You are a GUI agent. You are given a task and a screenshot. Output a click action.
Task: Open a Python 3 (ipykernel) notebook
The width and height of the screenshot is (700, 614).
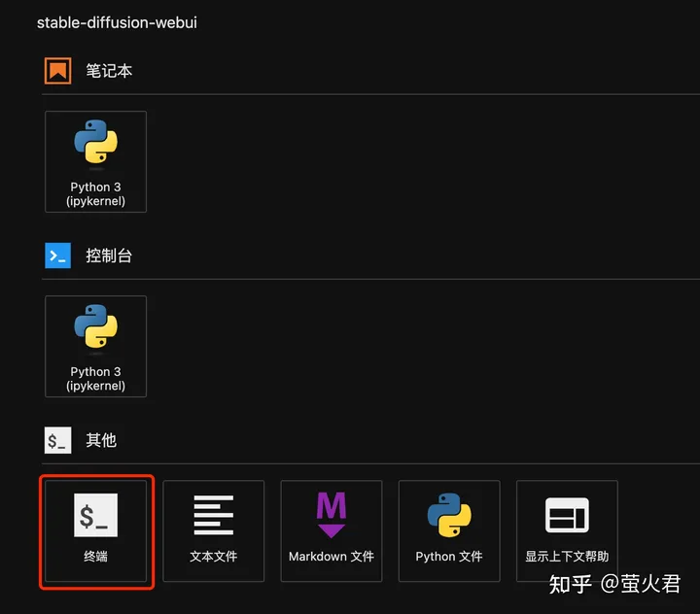point(95,161)
